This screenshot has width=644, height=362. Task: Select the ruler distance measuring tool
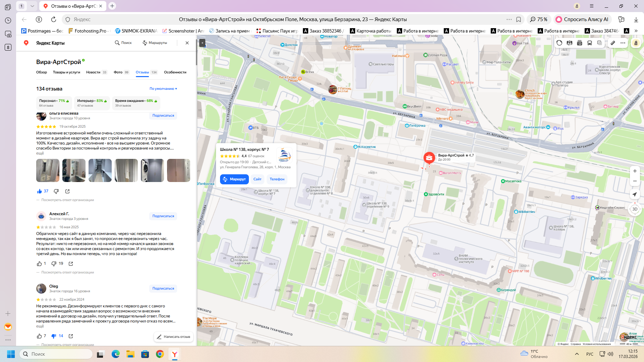tap(613, 43)
